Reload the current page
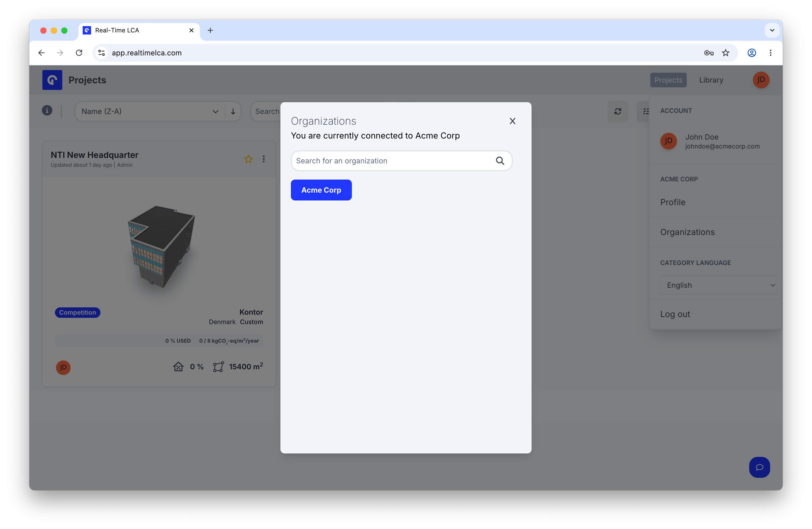This screenshot has width=812, height=529. (x=79, y=53)
